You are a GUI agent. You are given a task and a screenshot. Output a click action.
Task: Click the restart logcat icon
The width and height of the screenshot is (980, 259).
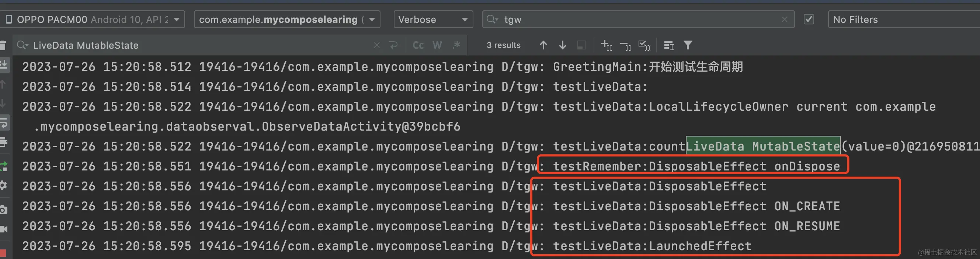click(x=4, y=166)
